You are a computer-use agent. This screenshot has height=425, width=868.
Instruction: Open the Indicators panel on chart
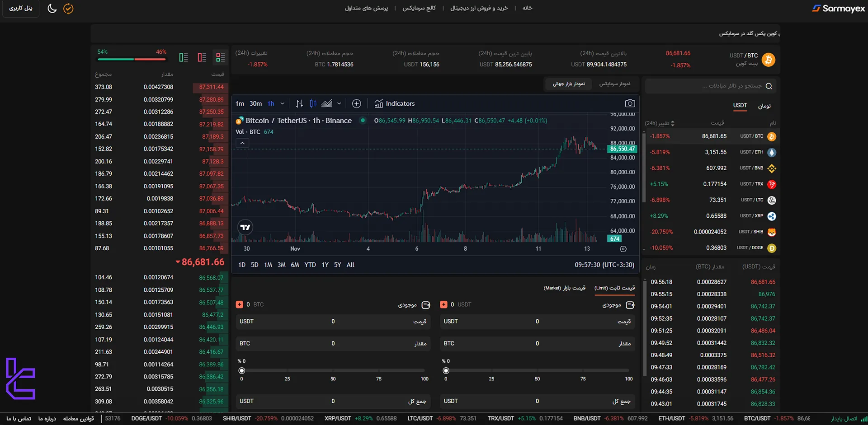click(395, 103)
